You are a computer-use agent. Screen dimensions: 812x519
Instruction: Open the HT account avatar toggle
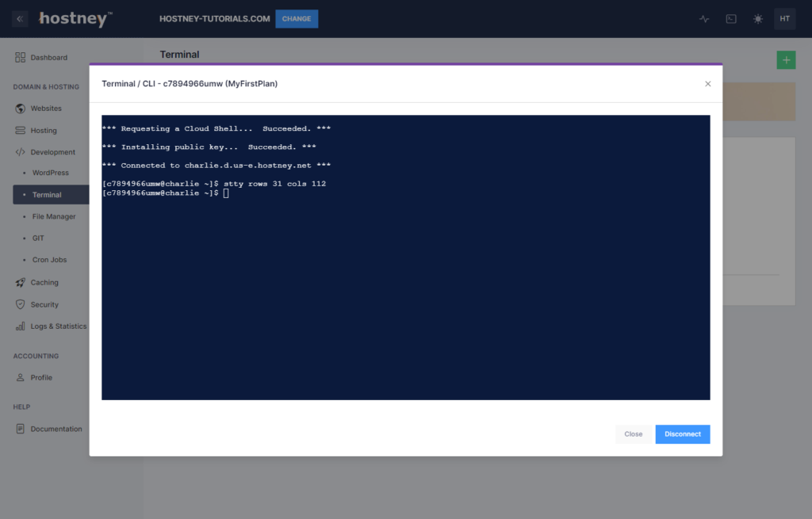(784, 18)
